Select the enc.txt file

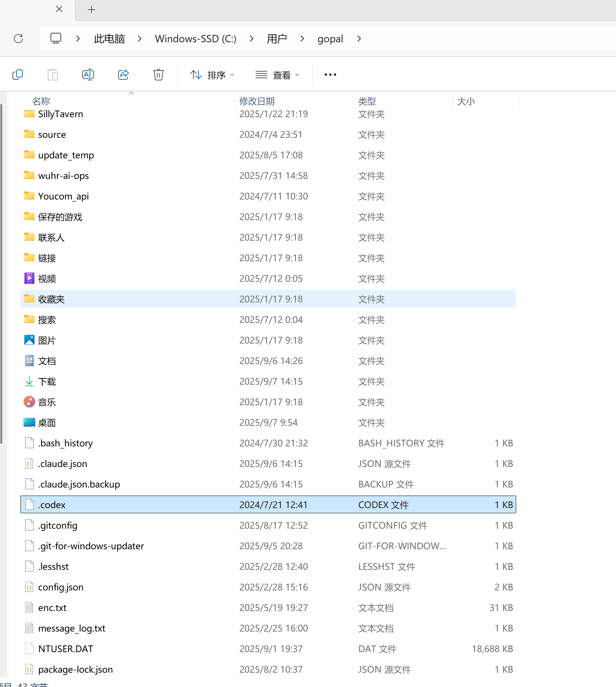click(x=268, y=608)
